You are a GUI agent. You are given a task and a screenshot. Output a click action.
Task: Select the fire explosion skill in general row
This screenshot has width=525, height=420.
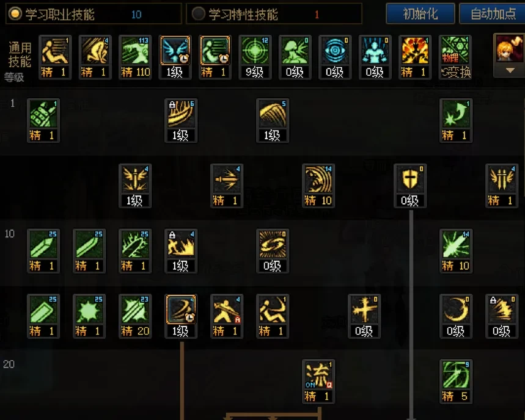(415, 57)
